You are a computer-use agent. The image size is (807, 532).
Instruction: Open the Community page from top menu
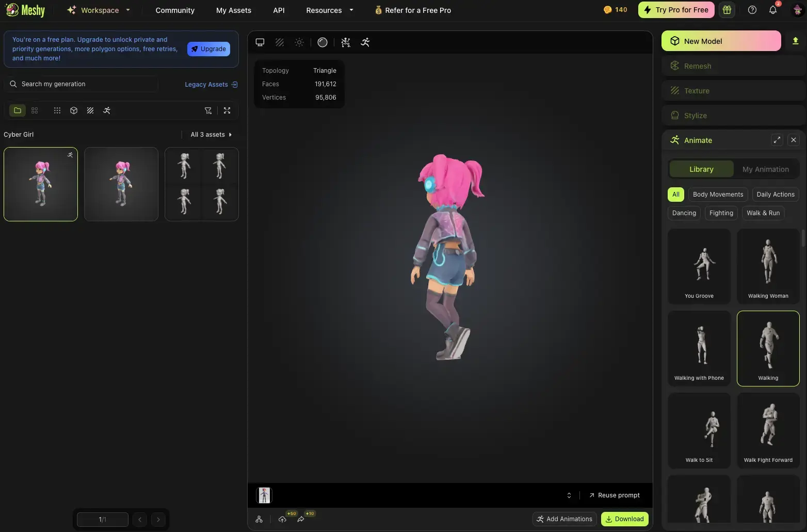(174, 10)
